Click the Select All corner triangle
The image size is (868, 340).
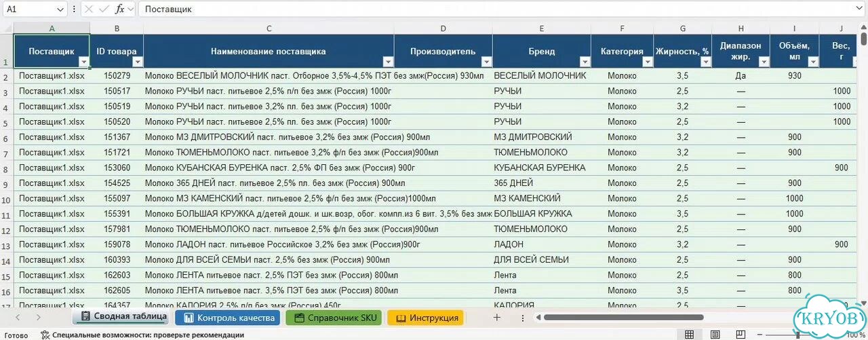point(7,29)
